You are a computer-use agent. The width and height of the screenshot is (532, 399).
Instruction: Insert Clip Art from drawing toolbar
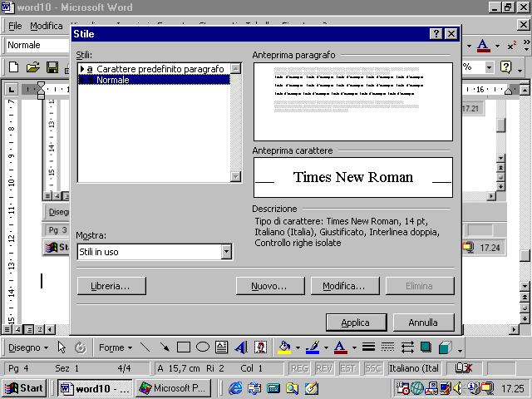(x=260, y=347)
